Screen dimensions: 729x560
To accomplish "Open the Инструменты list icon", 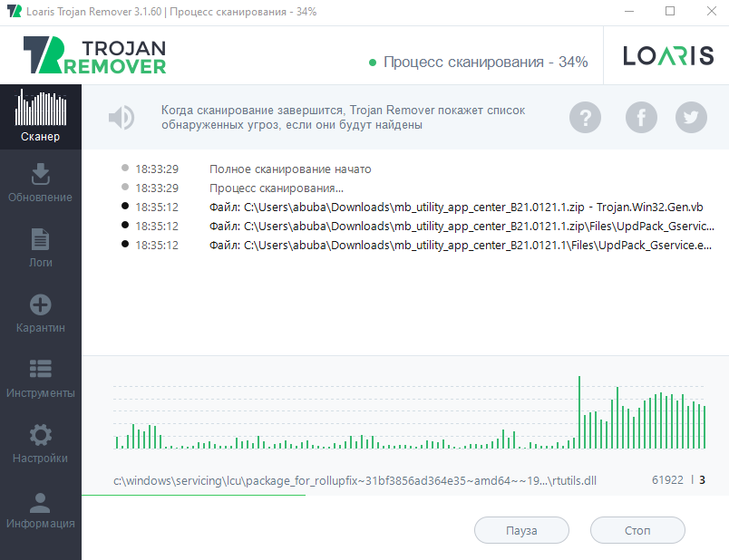I will tap(41, 370).
